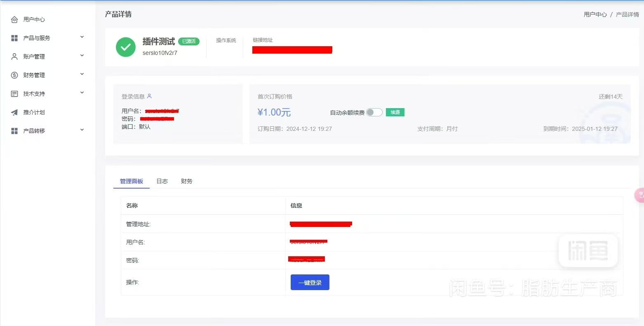Click the green 续费 button

395,112
